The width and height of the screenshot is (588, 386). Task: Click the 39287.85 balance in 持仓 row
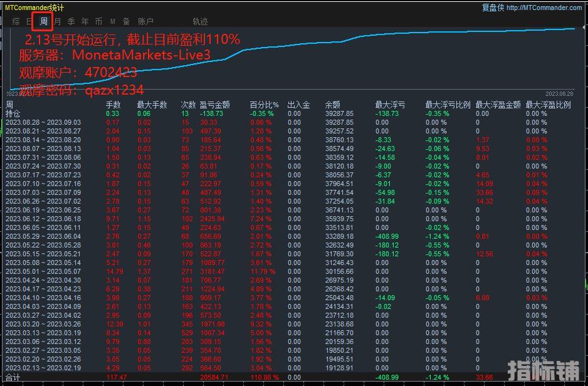(339, 113)
